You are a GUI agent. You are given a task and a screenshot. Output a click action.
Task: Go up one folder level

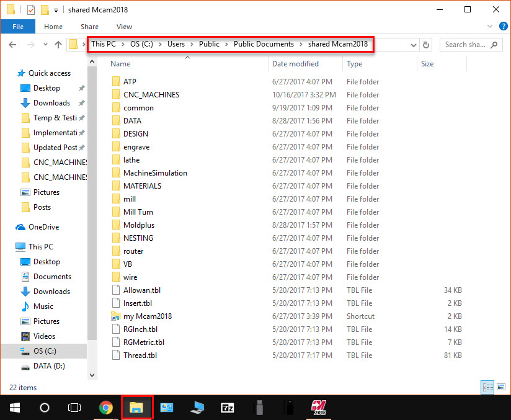58,45
